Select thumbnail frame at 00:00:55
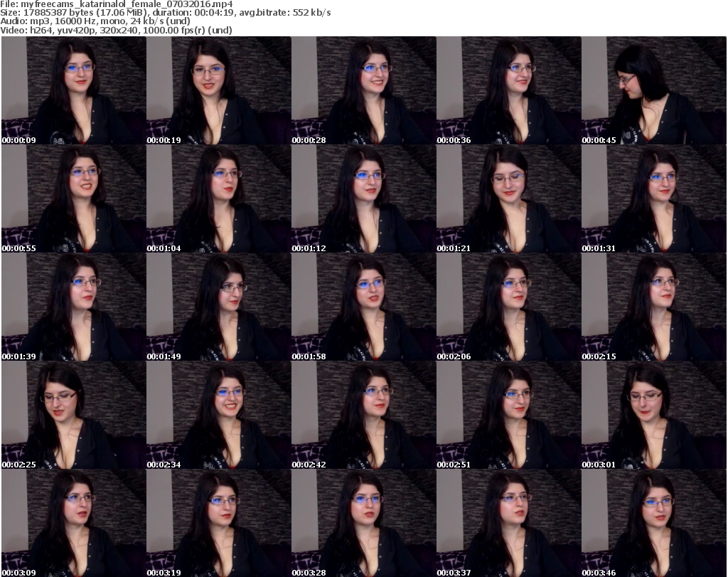 (74, 198)
